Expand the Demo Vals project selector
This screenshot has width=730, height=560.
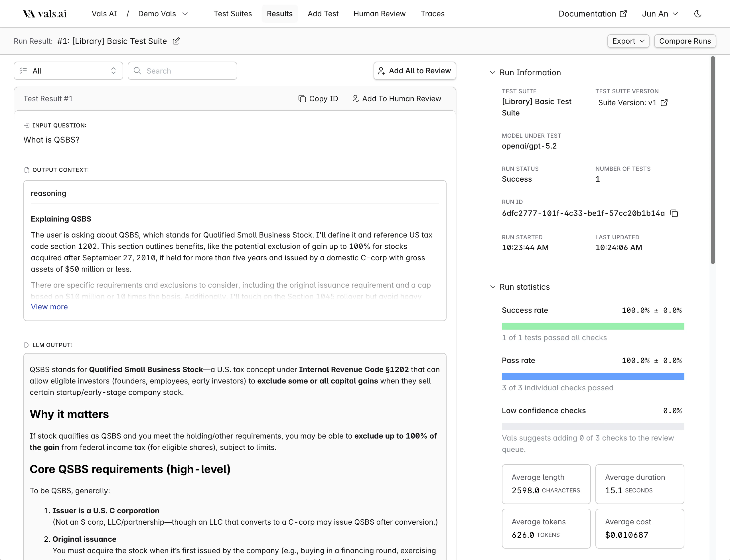point(163,14)
